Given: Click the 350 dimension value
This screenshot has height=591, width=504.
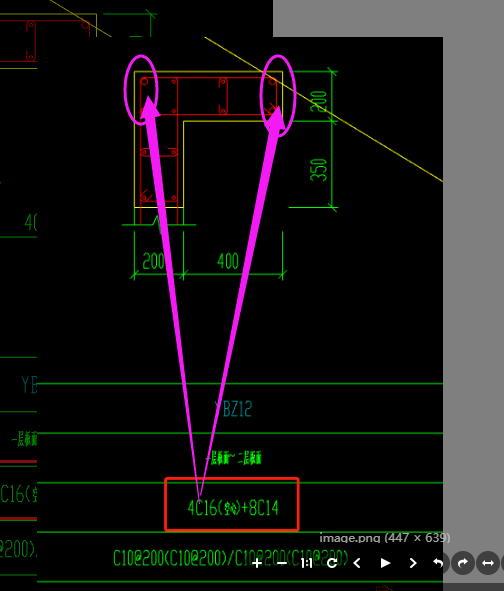Looking at the screenshot, I should click(319, 170).
